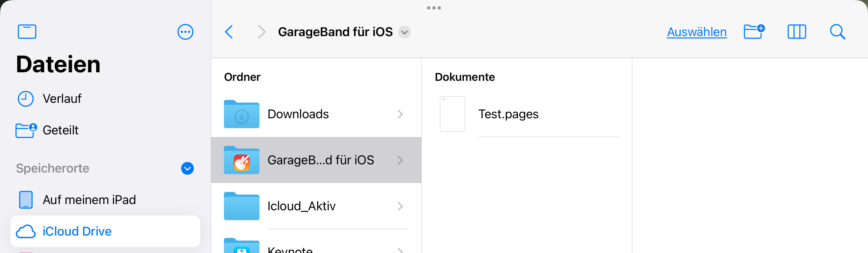Click the GarageBand folder icon
868x253 pixels.
pos(242,160)
